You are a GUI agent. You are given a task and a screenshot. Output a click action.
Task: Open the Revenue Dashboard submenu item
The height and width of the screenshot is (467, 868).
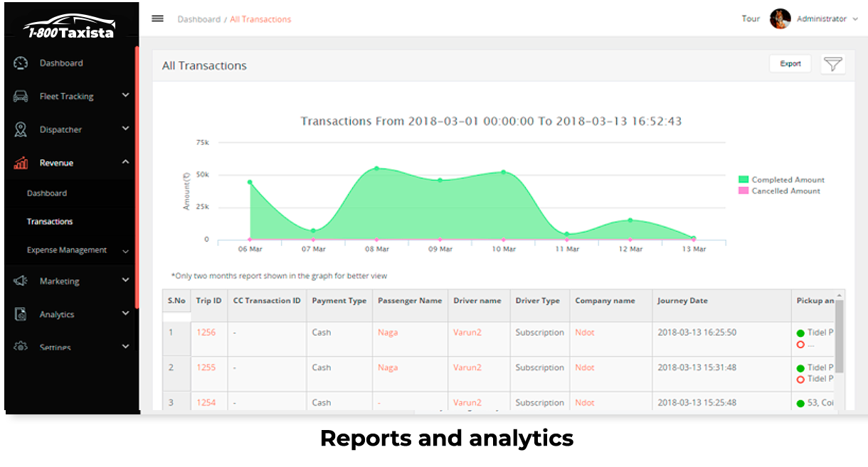click(x=47, y=193)
